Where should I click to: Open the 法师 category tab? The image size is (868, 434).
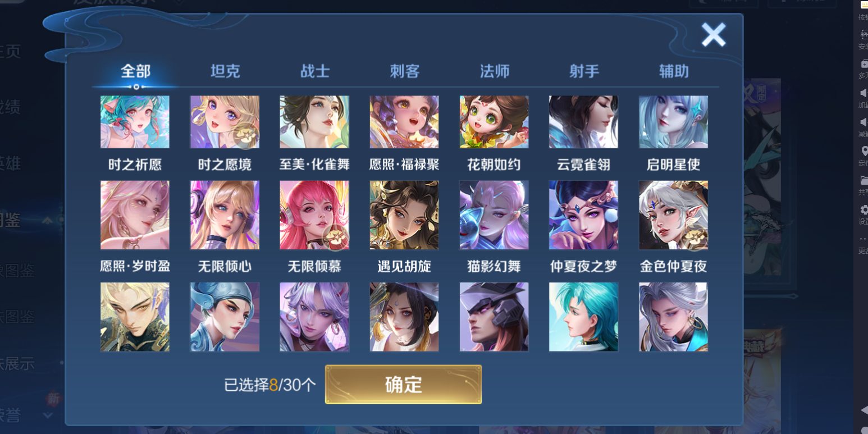point(495,71)
